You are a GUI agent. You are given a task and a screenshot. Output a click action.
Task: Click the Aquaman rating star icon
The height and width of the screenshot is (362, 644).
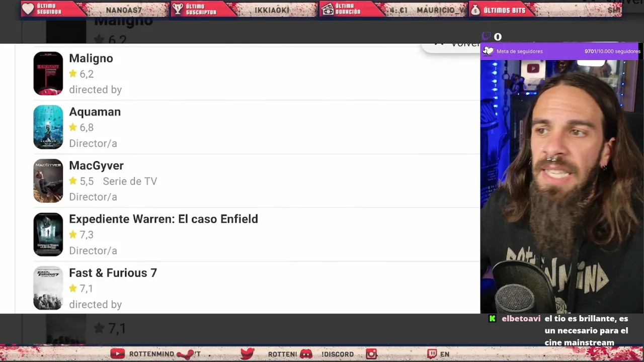[x=73, y=127]
